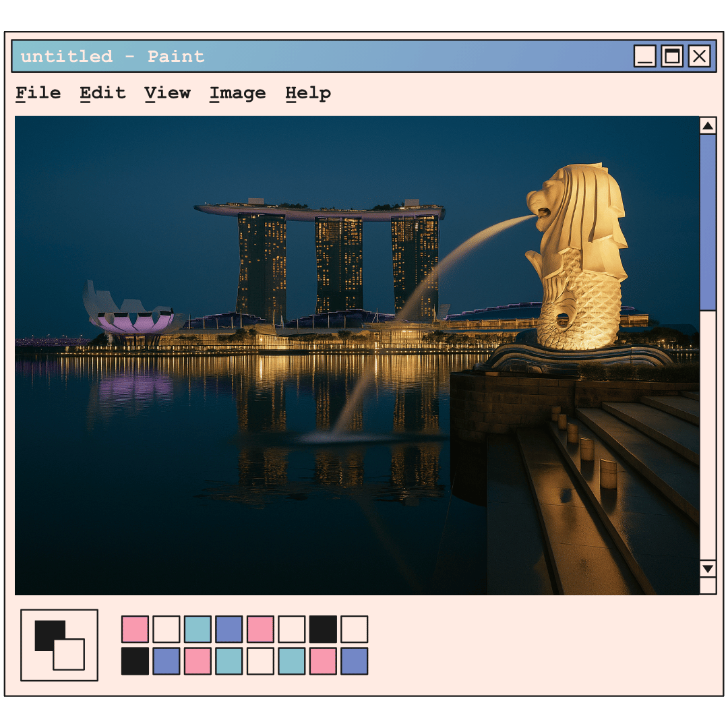Click the scrollbar up arrow
The width and height of the screenshot is (728, 728).
[x=708, y=125]
